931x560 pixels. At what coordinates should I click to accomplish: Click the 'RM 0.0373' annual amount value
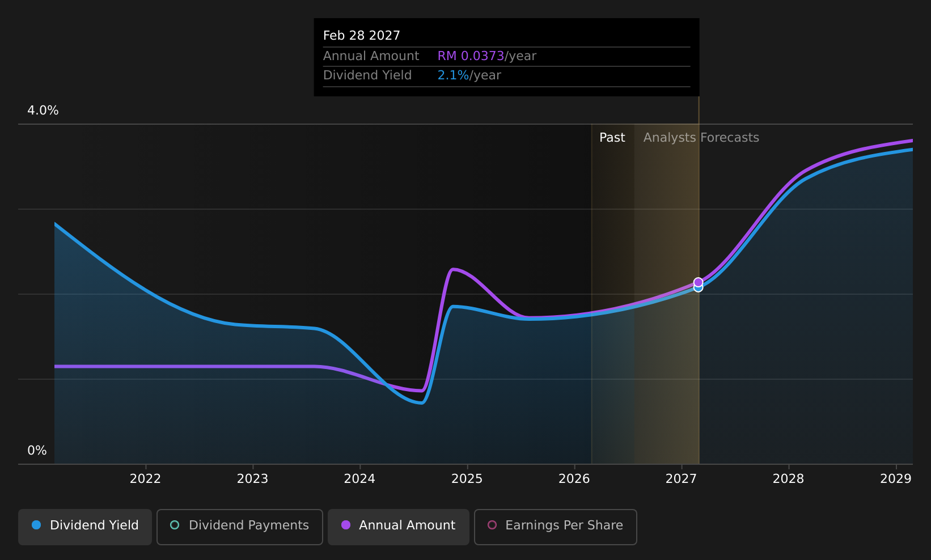click(471, 56)
